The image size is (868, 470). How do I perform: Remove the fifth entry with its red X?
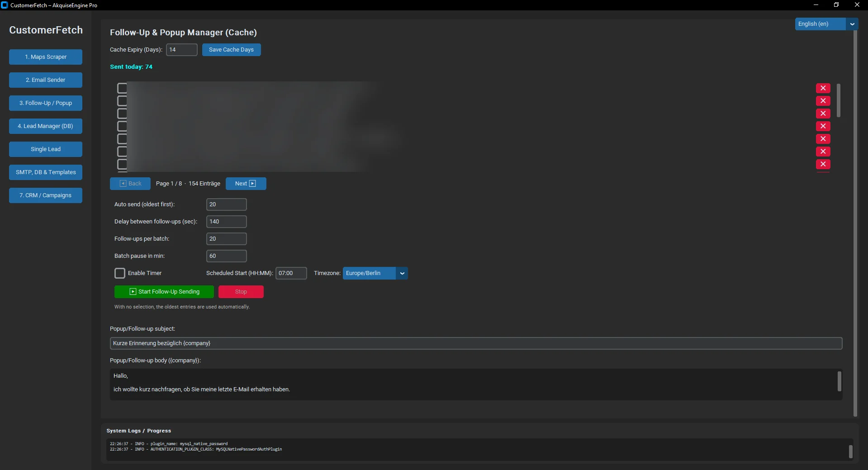coord(823,139)
